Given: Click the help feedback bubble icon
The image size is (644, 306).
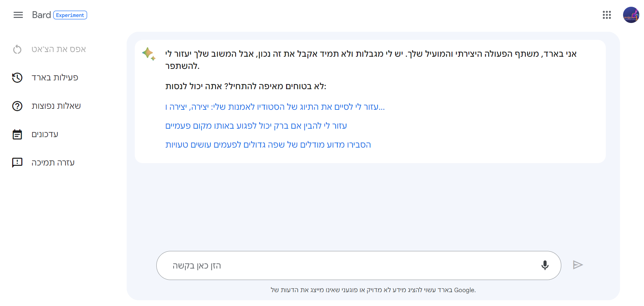Looking at the screenshot, I should tap(17, 163).
